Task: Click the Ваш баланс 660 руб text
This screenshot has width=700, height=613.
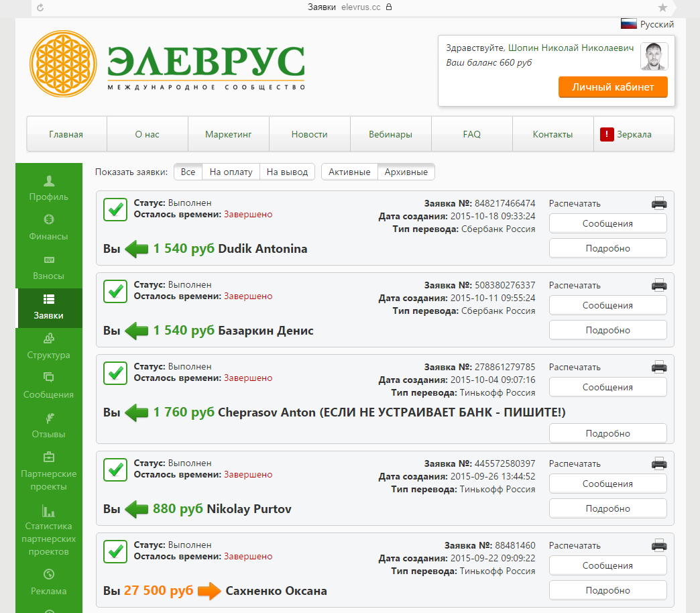Action: (489, 62)
